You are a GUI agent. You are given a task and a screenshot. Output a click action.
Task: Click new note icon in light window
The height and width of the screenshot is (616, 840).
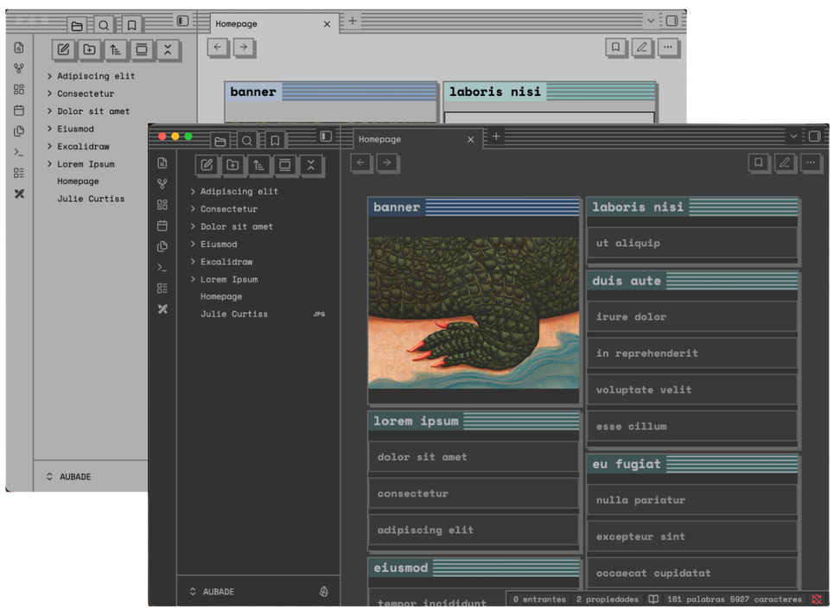click(x=63, y=50)
